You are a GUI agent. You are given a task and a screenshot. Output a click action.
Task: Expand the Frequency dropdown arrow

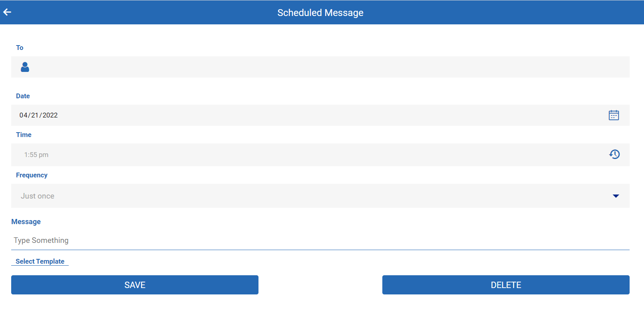pos(616,196)
